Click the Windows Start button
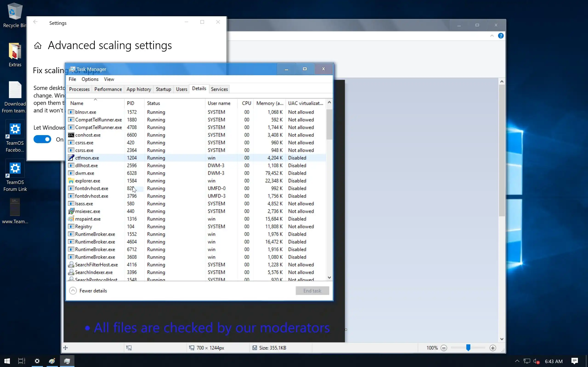Image resolution: width=588 pixels, height=367 pixels. click(7, 361)
